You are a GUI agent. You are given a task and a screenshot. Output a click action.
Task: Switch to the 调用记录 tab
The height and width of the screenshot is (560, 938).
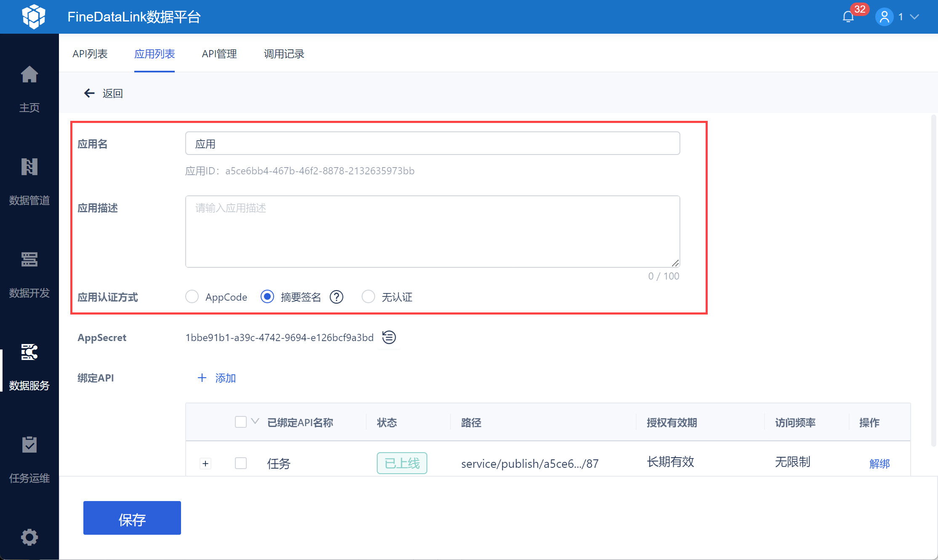(x=284, y=54)
